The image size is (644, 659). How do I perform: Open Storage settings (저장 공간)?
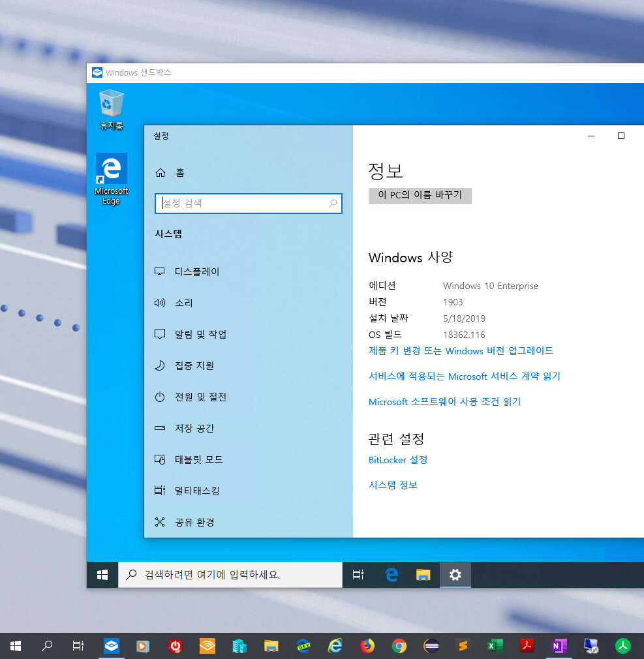coord(184,428)
